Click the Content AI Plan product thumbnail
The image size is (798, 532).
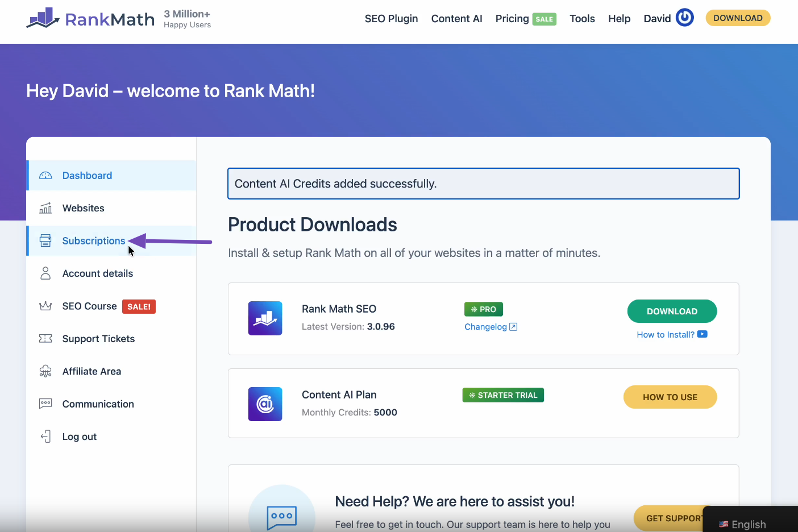coord(265,404)
